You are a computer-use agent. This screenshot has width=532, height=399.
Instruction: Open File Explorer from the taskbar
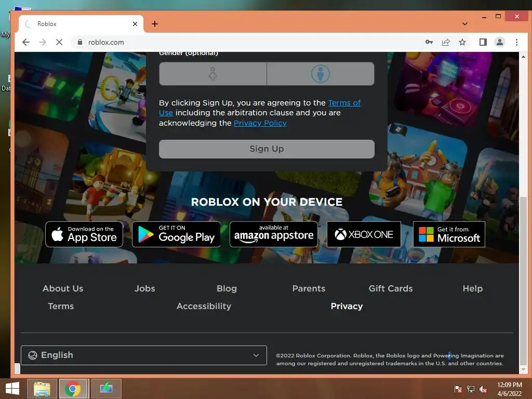pyautogui.click(x=42, y=389)
